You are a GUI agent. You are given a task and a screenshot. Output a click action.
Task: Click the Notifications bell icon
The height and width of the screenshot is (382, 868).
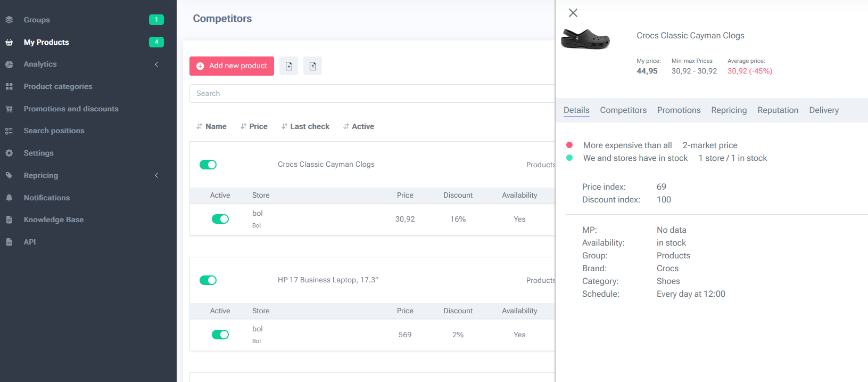tap(9, 198)
